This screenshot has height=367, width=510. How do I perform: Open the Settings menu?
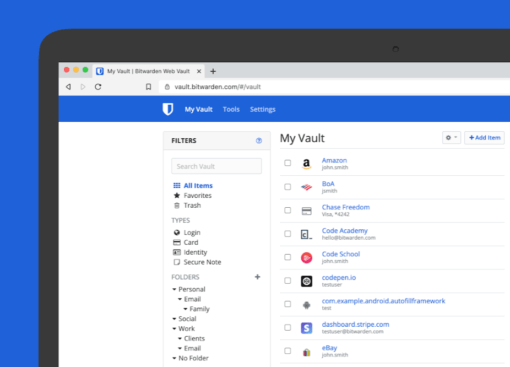(263, 109)
